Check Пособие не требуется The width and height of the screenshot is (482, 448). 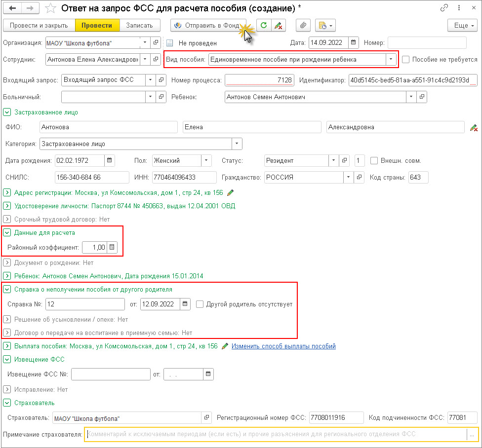pos(406,59)
